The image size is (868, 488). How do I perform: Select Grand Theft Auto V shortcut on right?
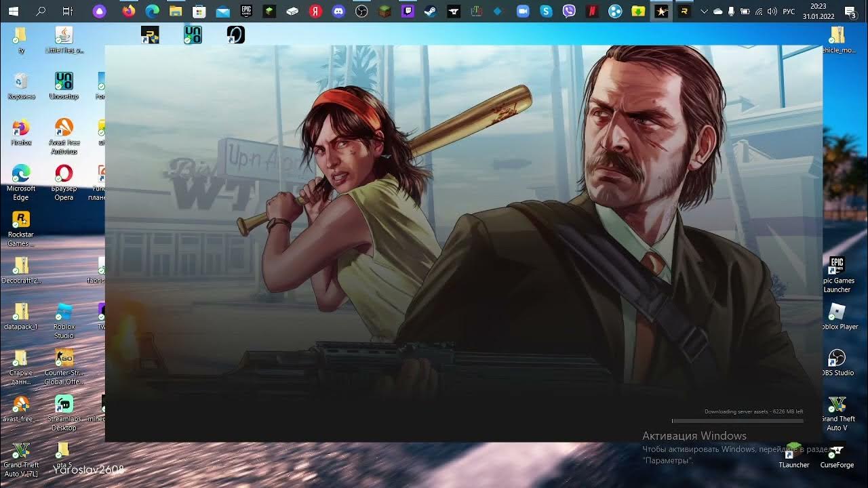click(837, 413)
